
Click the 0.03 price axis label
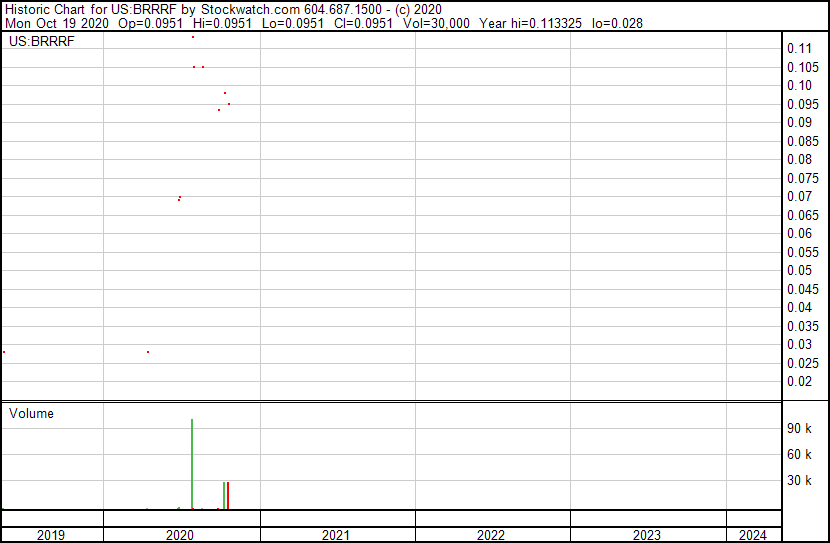(799, 345)
